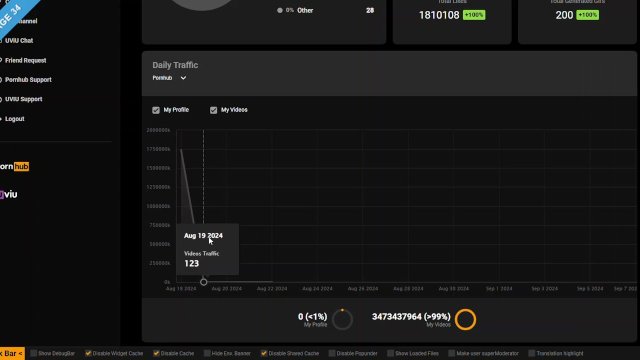The height and width of the screenshot is (360, 640).
Task: Disable the Disable Widget Cache checkbox
Action: 88,353
